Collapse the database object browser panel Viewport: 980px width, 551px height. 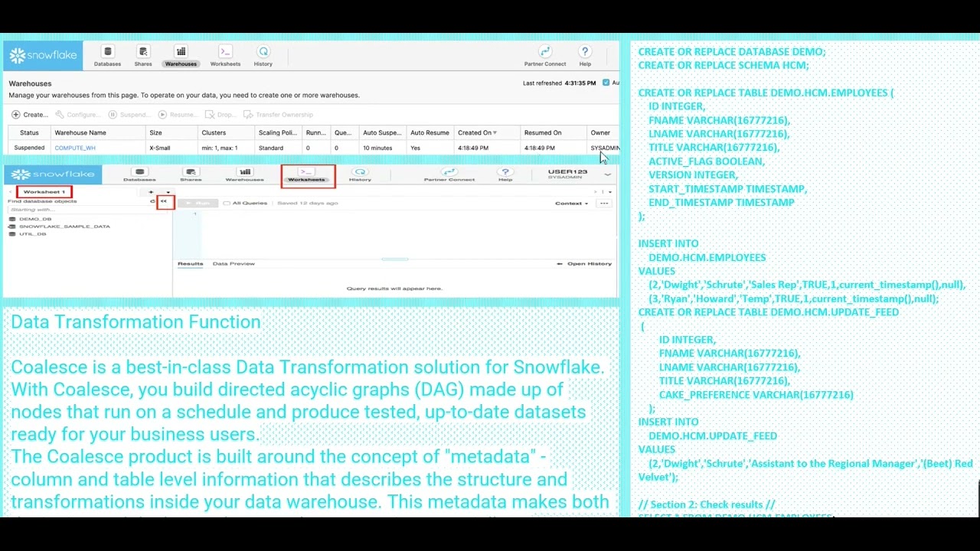pos(164,201)
